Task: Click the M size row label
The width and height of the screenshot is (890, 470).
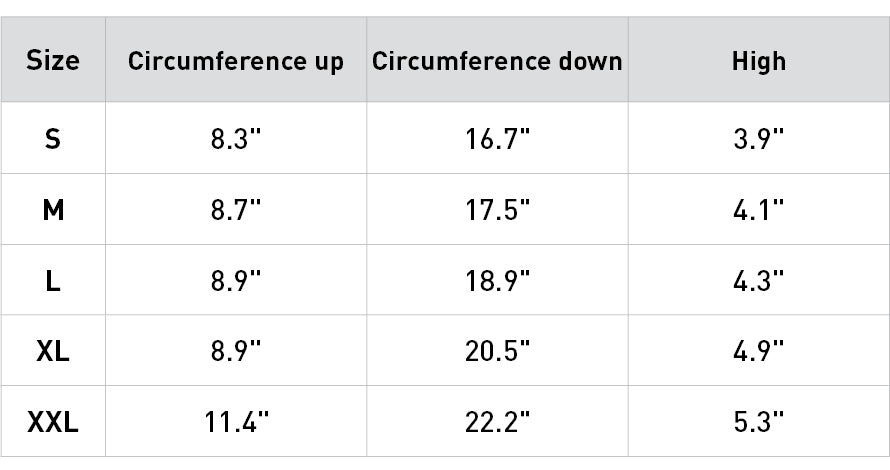Action: click(53, 210)
